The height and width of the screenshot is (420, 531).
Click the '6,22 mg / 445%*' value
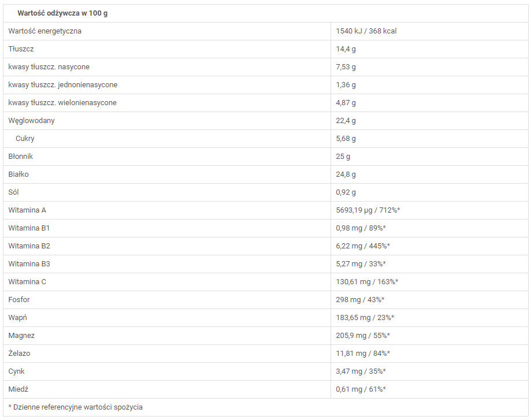363,246
